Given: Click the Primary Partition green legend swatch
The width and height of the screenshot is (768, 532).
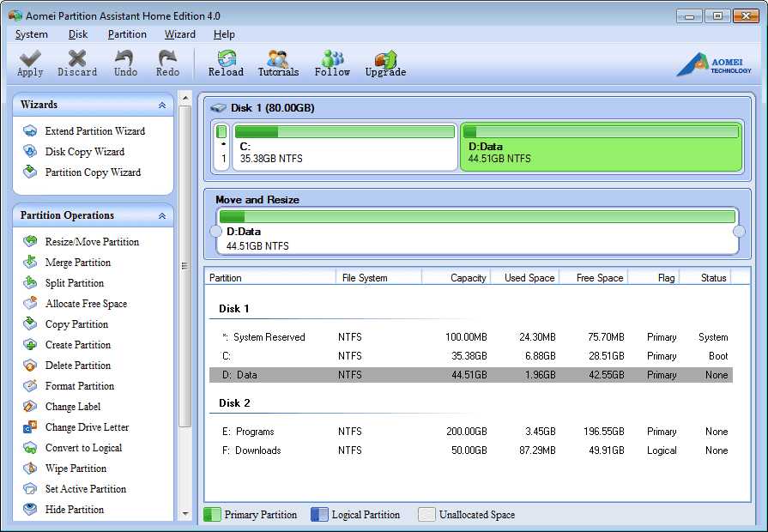Looking at the screenshot, I should point(212,515).
